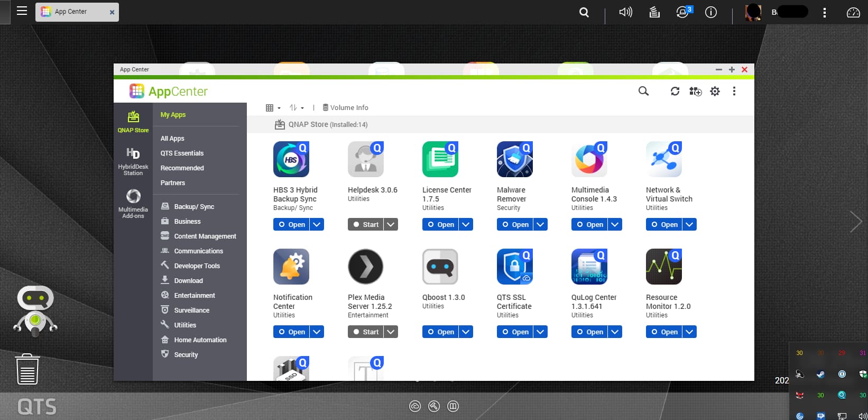Open the desktop Recycle Bin

point(27,369)
